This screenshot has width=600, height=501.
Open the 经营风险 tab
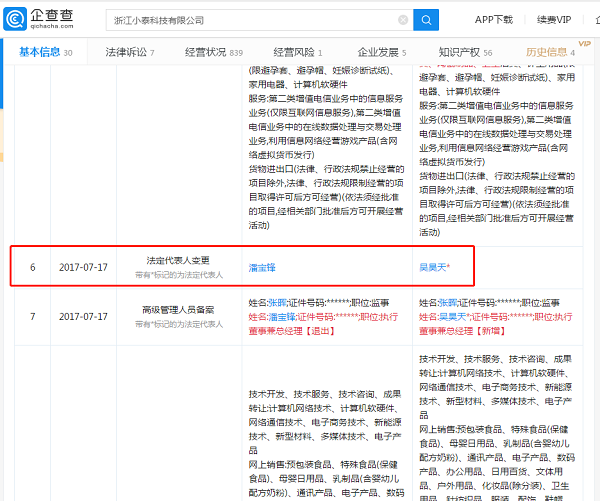[294, 51]
